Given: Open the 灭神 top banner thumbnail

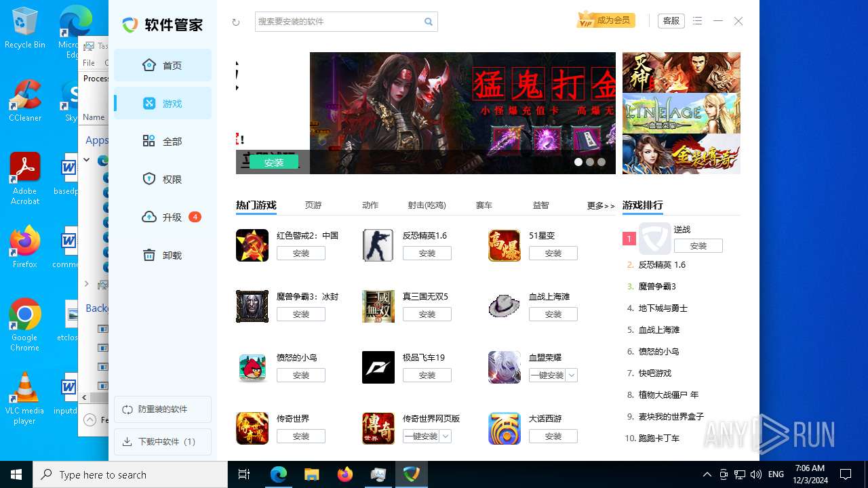Looking at the screenshot, I should (x=682, y=73).
